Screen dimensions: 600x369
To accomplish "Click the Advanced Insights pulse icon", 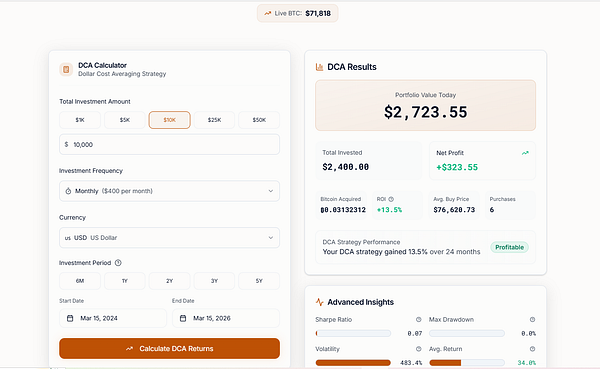I will click(320, 302).
